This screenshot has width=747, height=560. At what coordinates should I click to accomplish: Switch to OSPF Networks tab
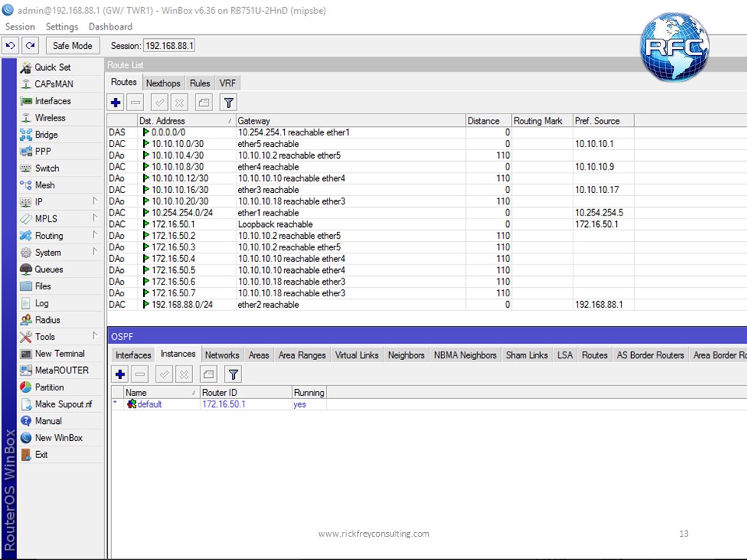(222, 355)
